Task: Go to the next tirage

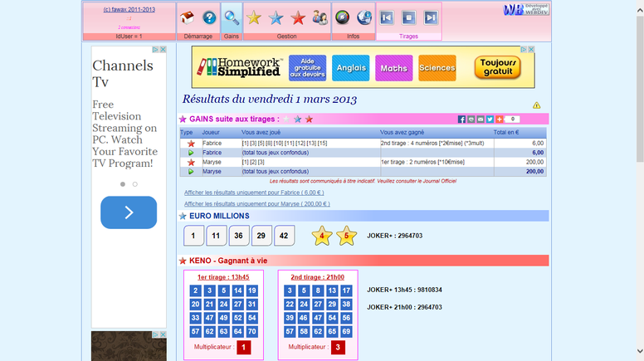Action: 431,17
